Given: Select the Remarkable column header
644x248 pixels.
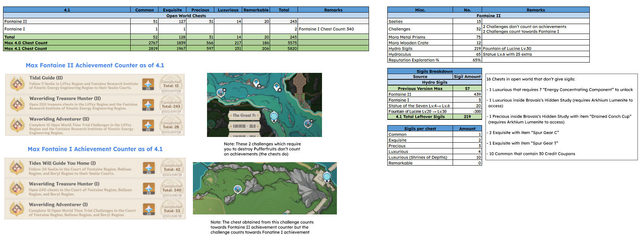Looking at the screenshot, I should (256, 10).
